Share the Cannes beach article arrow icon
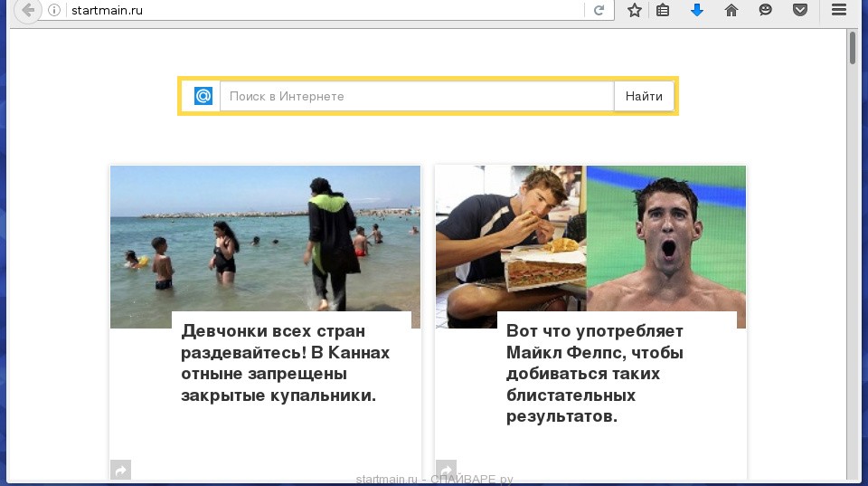 coord(120,471)
